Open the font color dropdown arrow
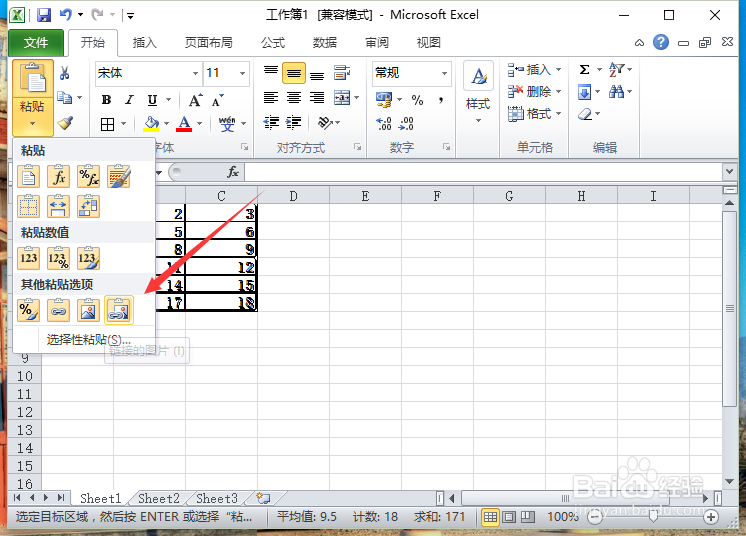The width and height of the screenshot is (746, 536). (x=200, y=124)
